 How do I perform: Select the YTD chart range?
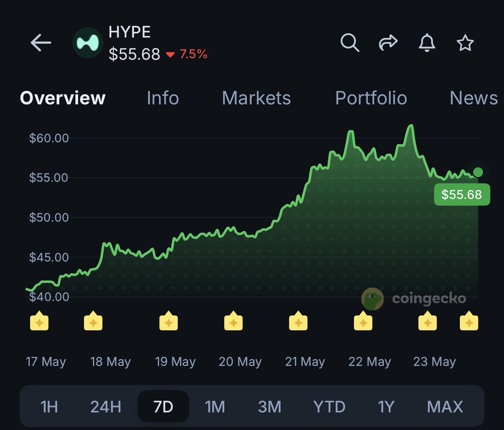click(x=329, y=407)
